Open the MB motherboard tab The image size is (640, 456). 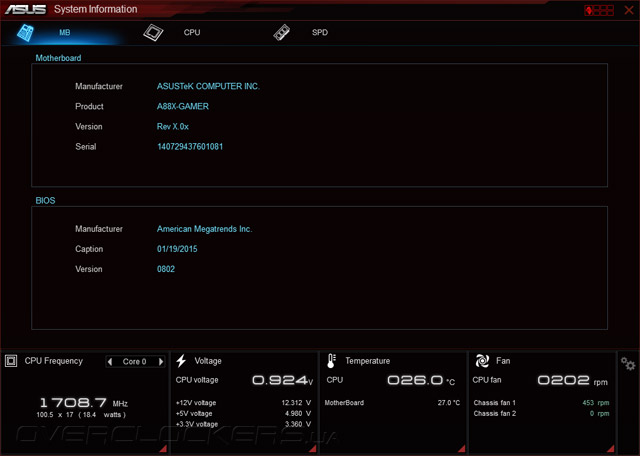[64, 33]
